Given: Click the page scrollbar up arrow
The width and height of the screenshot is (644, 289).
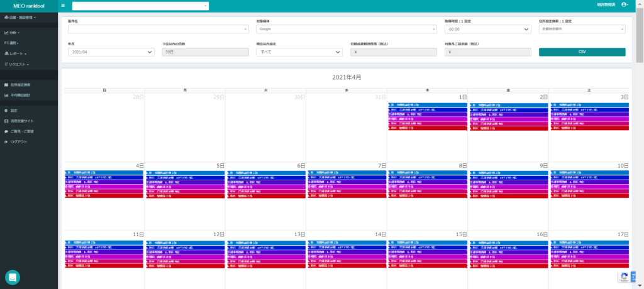Looking at the screenshot, I should point(640,4).
